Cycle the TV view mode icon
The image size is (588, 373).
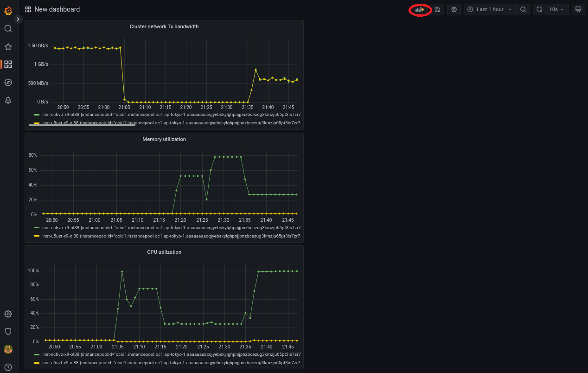(578, 10)
